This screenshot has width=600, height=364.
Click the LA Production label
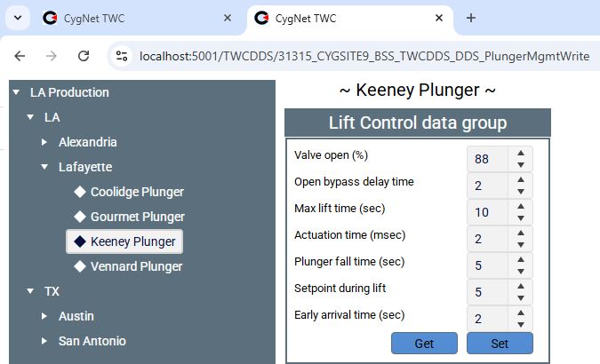pos(69,92)
